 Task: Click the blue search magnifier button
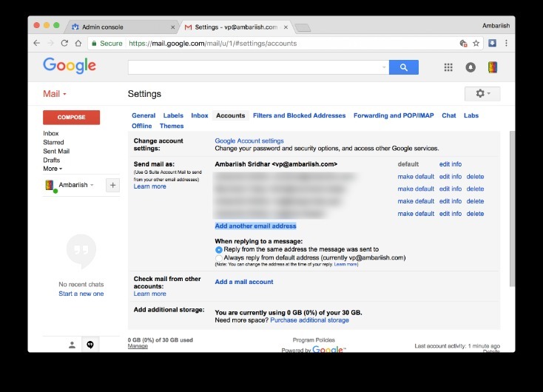403,67
